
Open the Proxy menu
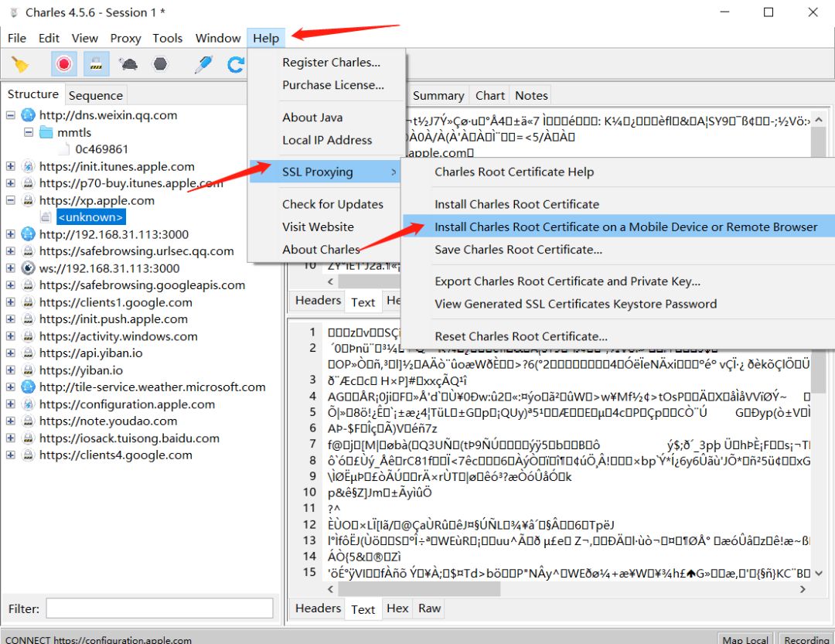[x=126, y=39]
